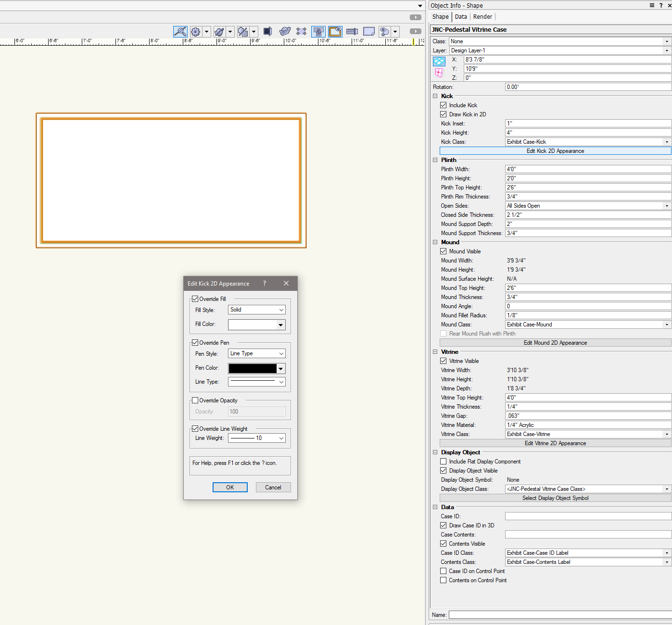
Task: Click the ruler measurement toolbar icon
Action: 352,32
